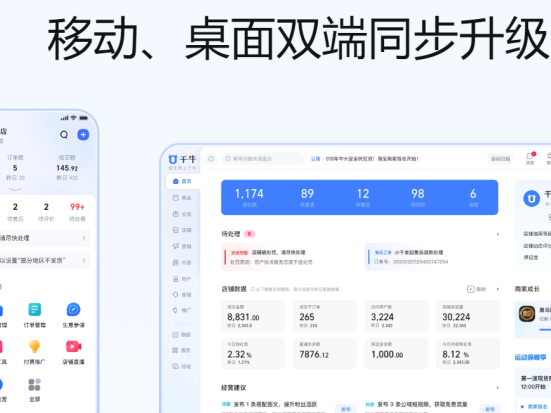Tap the blue plus button on the phone

pos(83,135)
